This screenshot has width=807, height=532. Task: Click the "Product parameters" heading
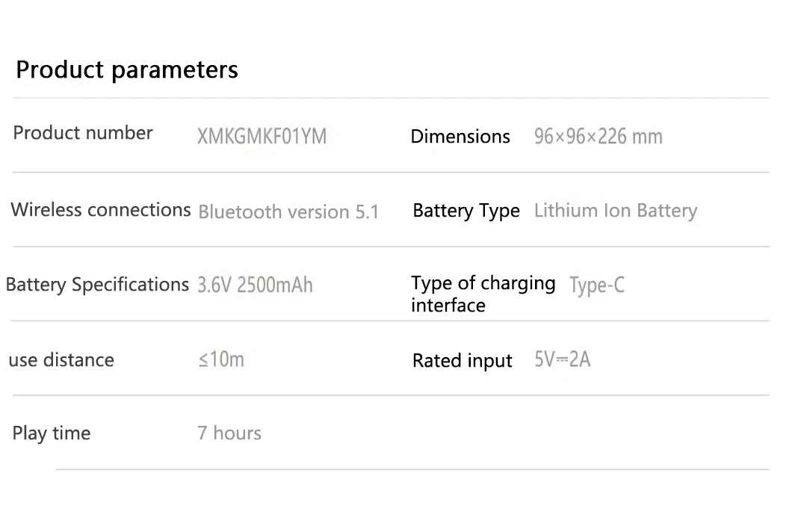pyautogui.click(x=127, y=69)
